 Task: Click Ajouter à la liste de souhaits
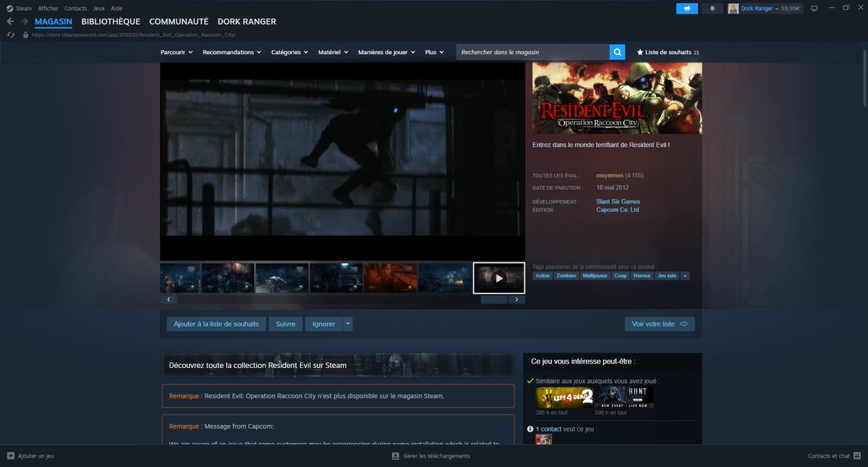(x=216, y=324)
